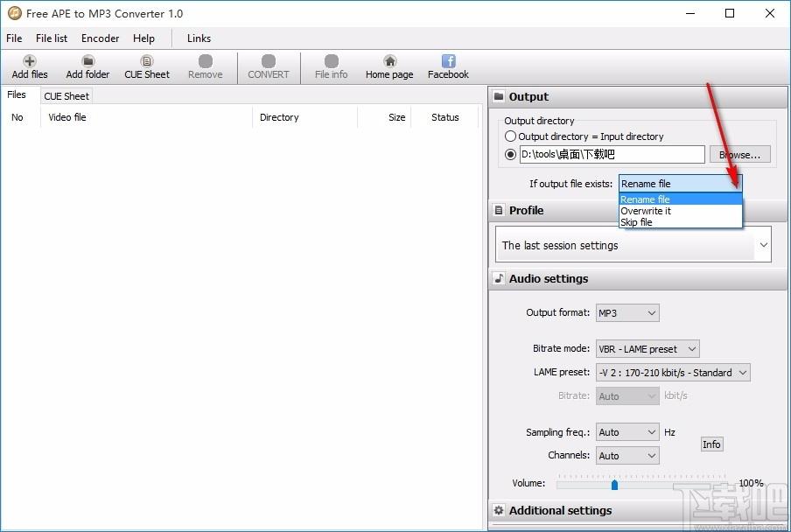Click the Audio settings music note icon
The image size is (791, 532).
pyautogui.click(x=499, y=278)
